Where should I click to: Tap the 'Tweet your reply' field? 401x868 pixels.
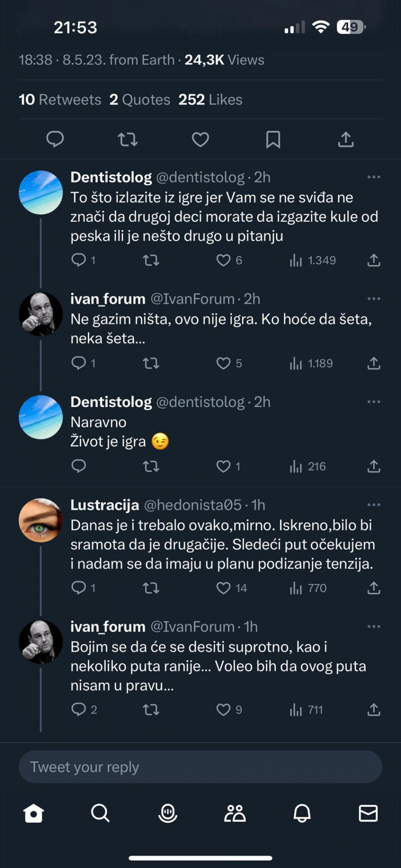pyautogui.click(x=200, y=767)
